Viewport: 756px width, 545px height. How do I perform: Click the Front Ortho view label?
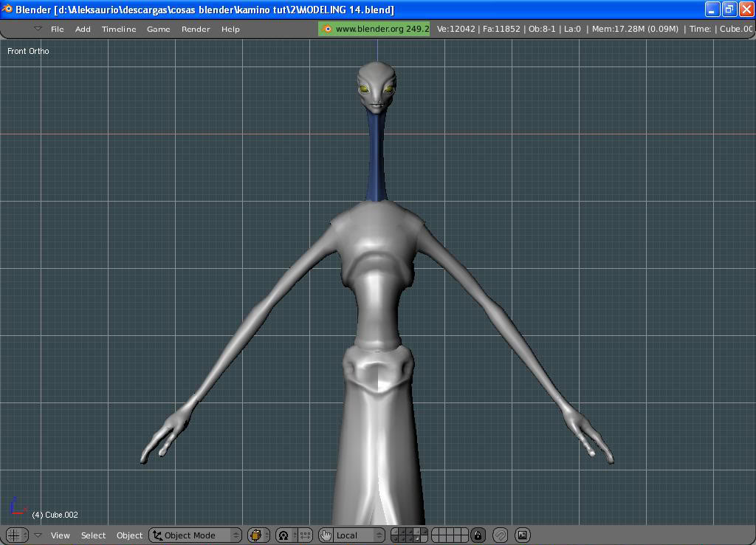pyautogui.click(x=28, y=51)
